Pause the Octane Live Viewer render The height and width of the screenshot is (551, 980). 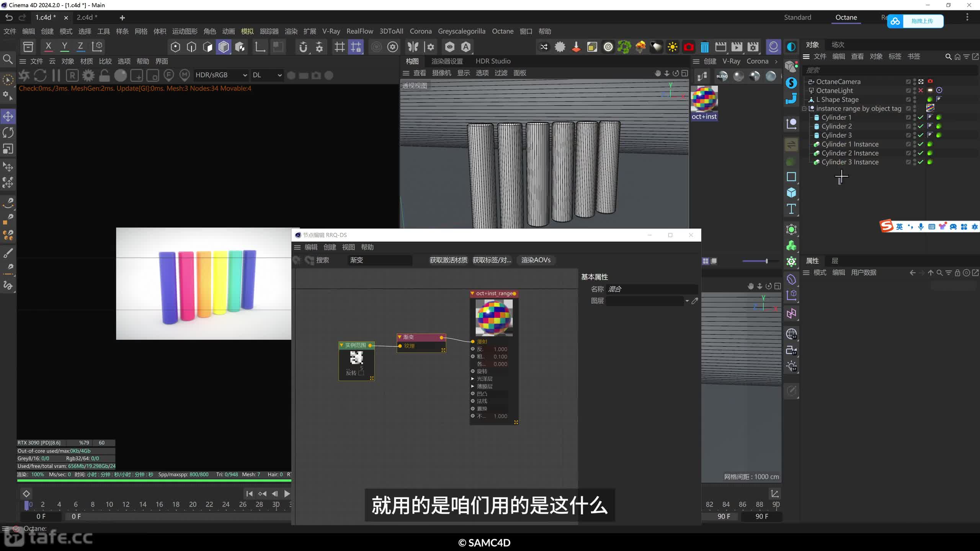[56, 75]
